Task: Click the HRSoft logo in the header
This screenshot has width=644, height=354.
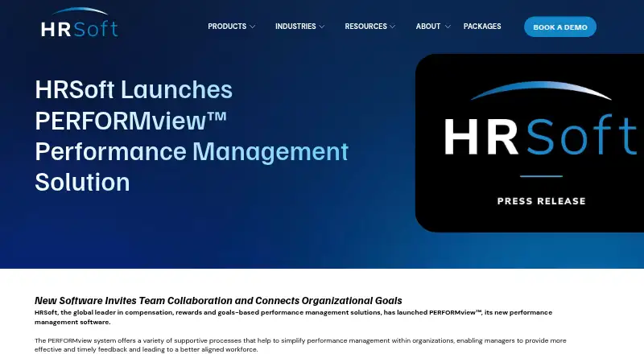Action: 80,23
